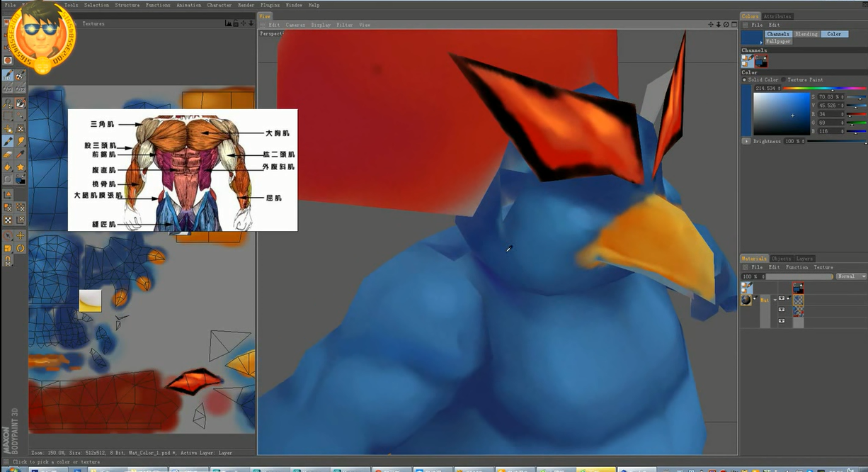Click the foreground/background color swap icon
This screenshot has width=868, height=472.
(21, 180)
